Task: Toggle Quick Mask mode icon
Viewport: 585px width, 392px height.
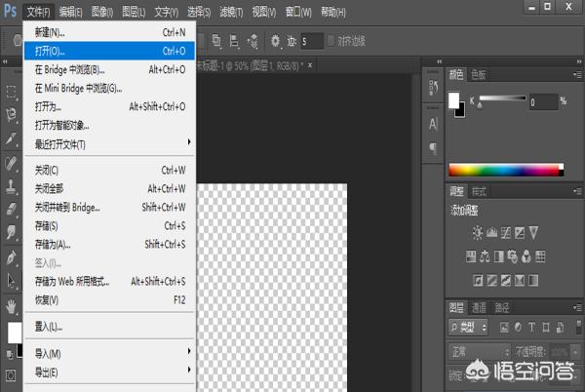Action: (11, 374)
